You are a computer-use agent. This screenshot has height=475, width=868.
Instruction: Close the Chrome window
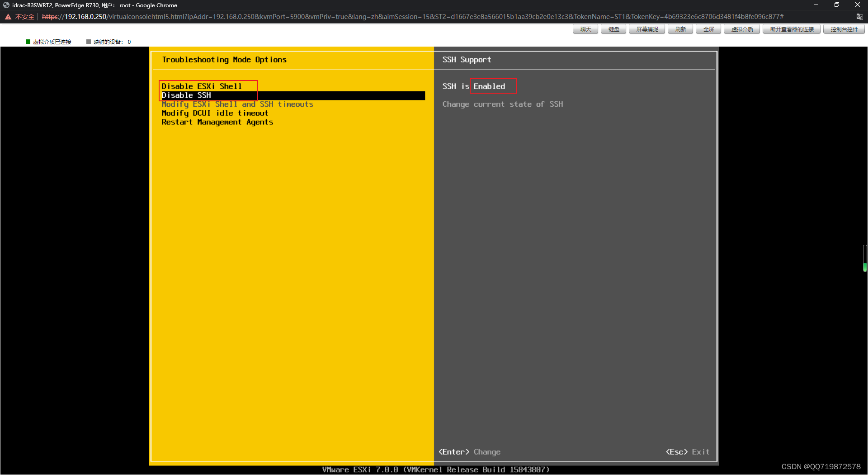pyautogui.click(x=858, y=5)
